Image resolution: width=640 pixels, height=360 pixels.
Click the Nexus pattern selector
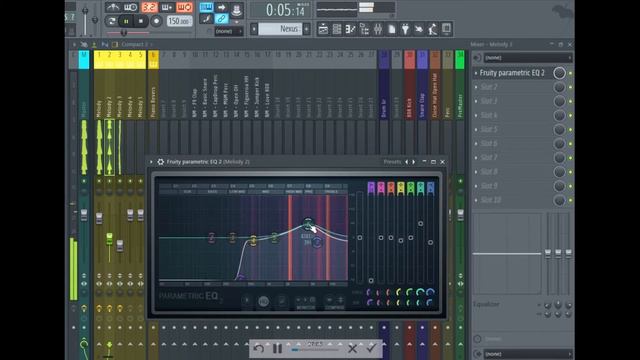tap(280, 29)
